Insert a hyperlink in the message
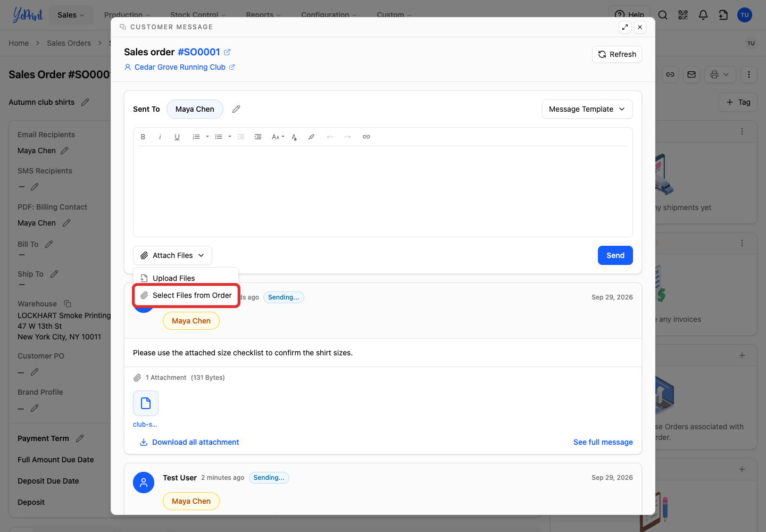The image size is (766, 532). pos(367,137)
